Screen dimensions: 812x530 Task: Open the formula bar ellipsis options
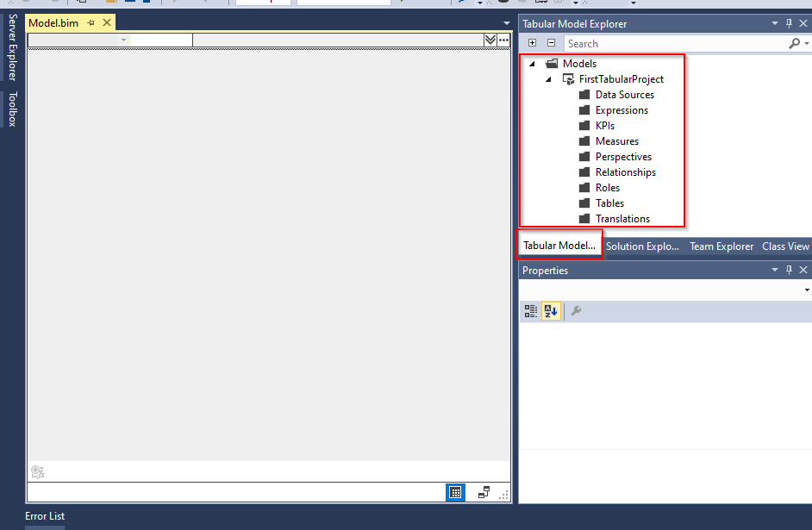click(x=503, y=40)
